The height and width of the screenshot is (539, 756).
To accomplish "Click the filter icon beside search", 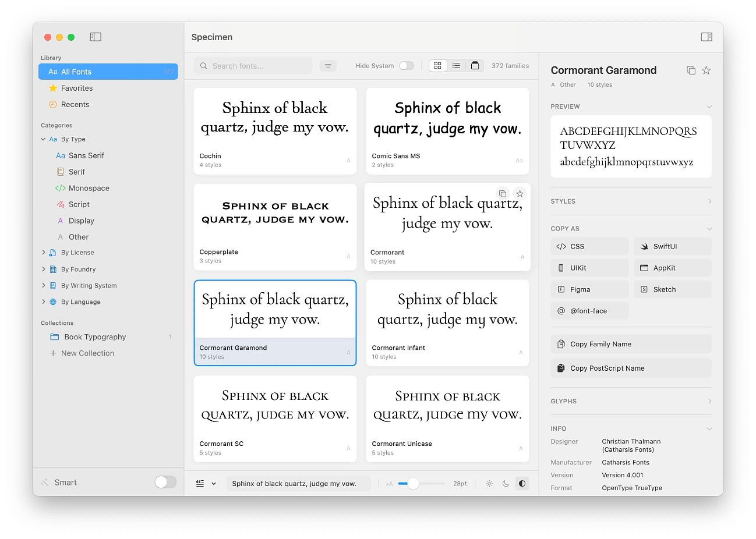I will pyautogui.click(x=328, y=66).
